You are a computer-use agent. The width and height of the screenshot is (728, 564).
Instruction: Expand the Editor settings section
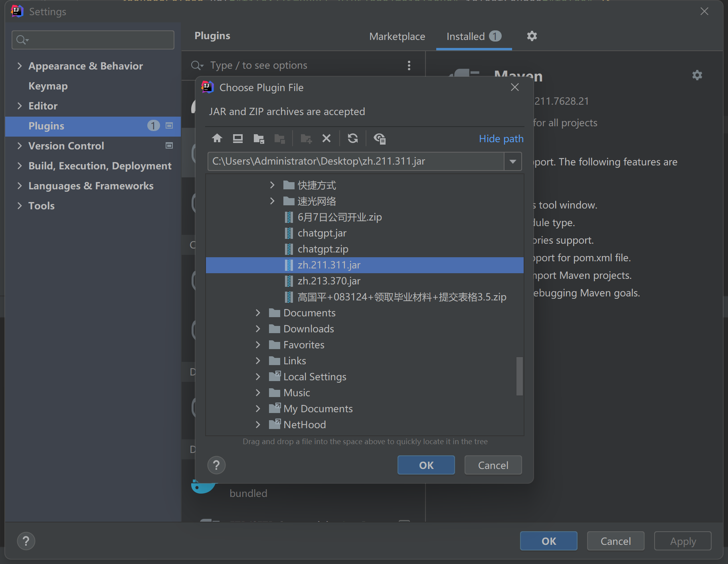20,105
